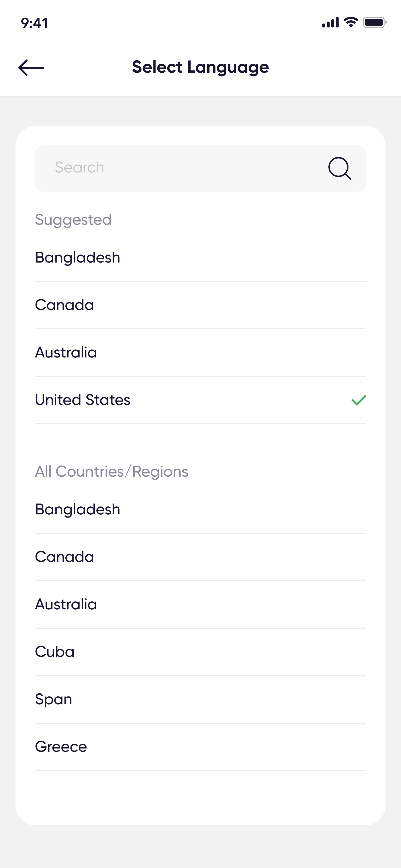Select Bangladesh under All Countries/Regions
This screenshot has width=401, height=868.
[x=78, y=510]
